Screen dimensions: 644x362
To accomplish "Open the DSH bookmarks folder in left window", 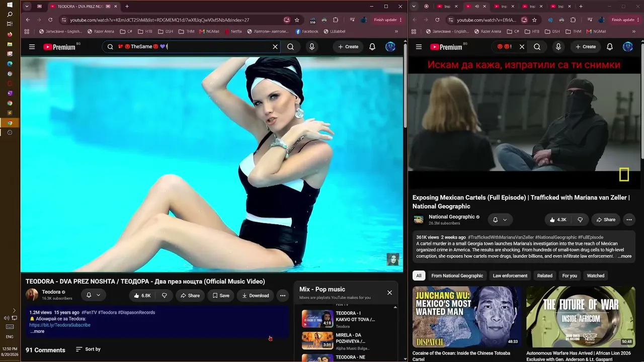I will point(165,31).
